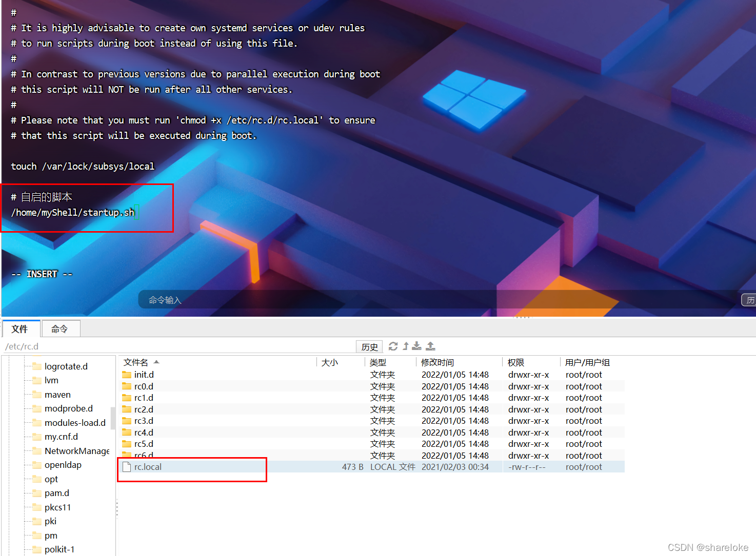756x556 pixels.
Task: Click the -- INSERT -- mode indicator
Action: pos(42,274)
